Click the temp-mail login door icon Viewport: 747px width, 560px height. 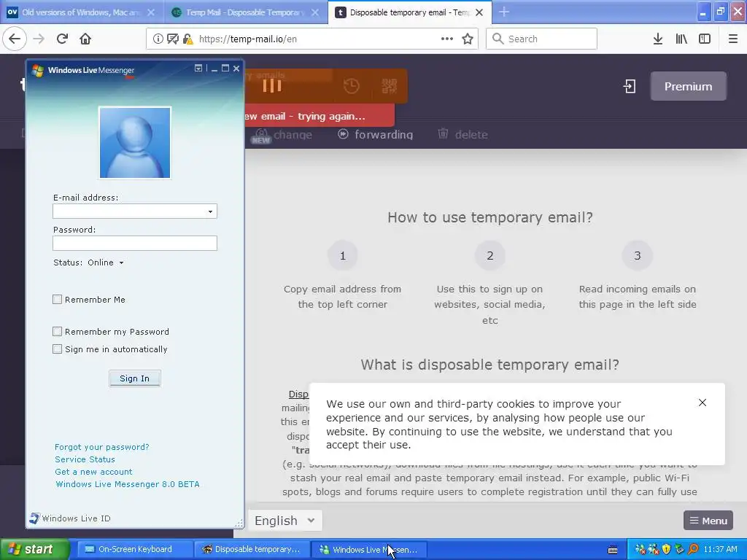click(x=630, y=86)
